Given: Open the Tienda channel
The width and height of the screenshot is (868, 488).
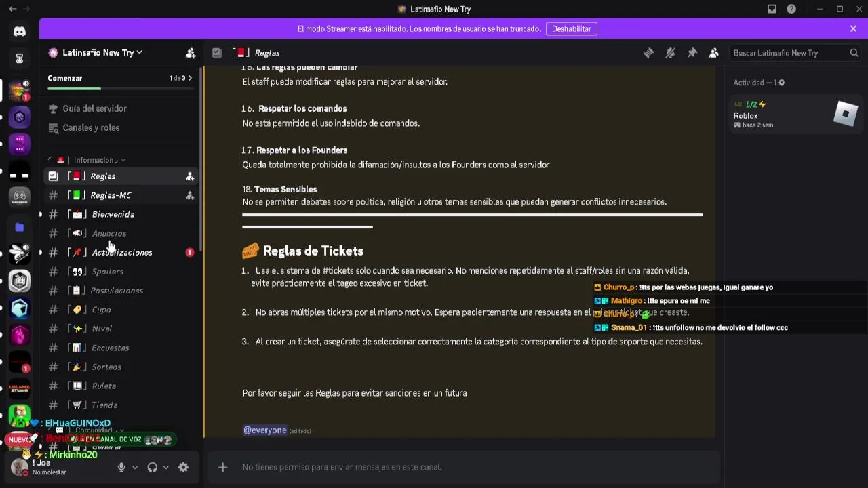Looking at the screenshot, I should [121, 405].
